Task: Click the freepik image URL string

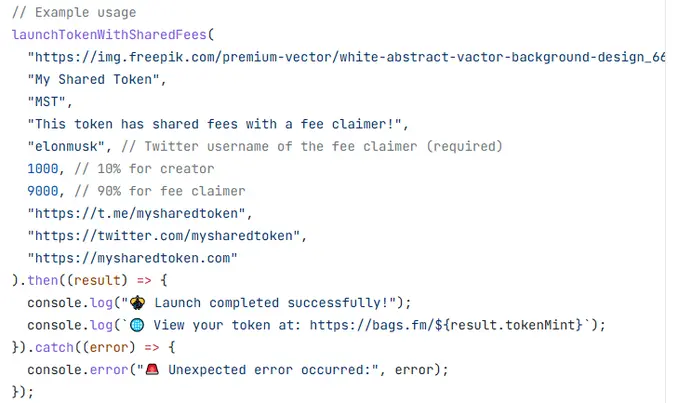Action: tap(346, 57)
